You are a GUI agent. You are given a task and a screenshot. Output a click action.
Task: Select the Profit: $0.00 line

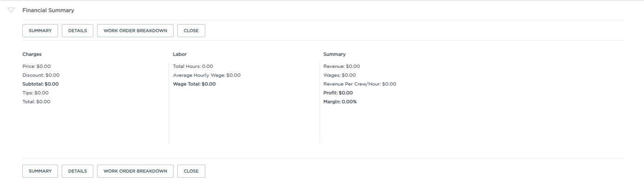click(x=338, y=93)
